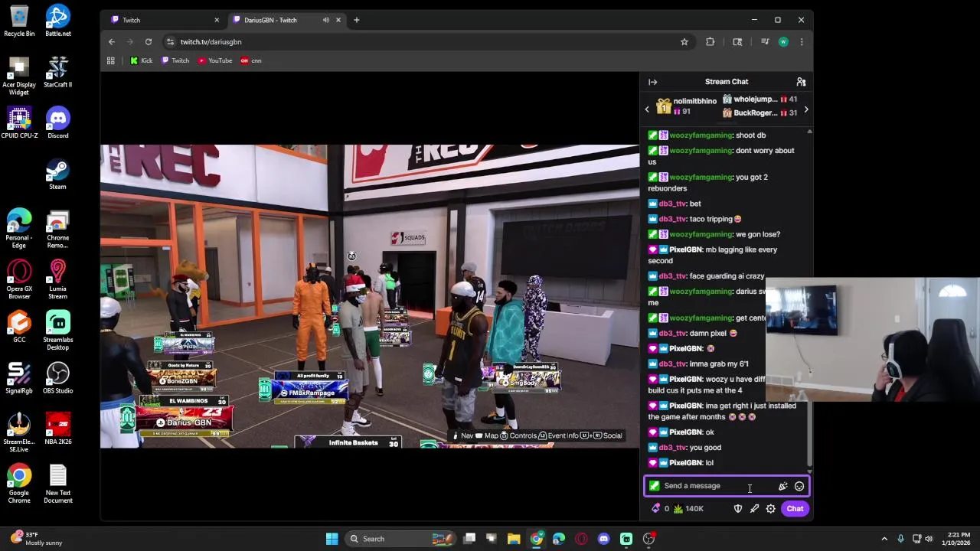980x551 pixels.
Task: Go back in Chrome
Action: 112,42
